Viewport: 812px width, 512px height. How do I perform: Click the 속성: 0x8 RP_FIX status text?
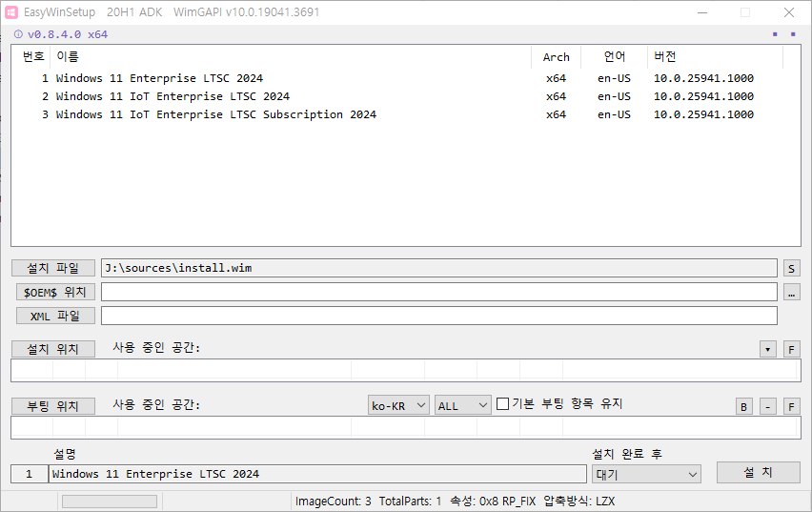tap(493, 502)
